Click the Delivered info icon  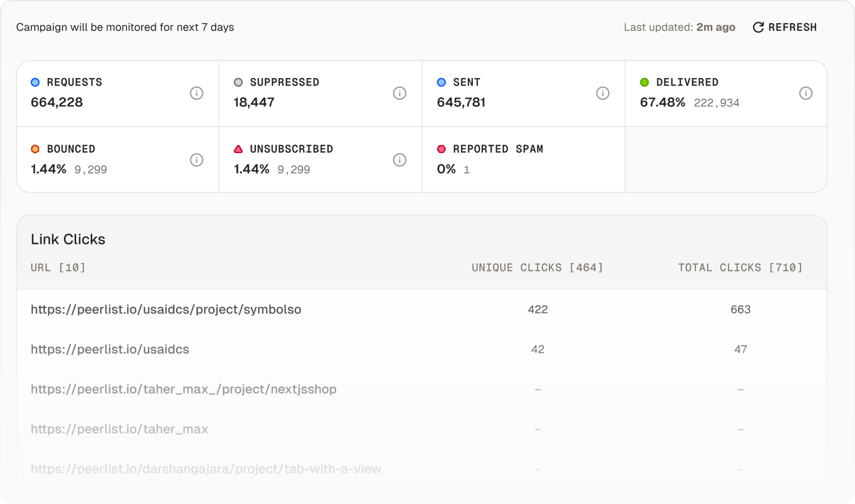coord(806,93)
